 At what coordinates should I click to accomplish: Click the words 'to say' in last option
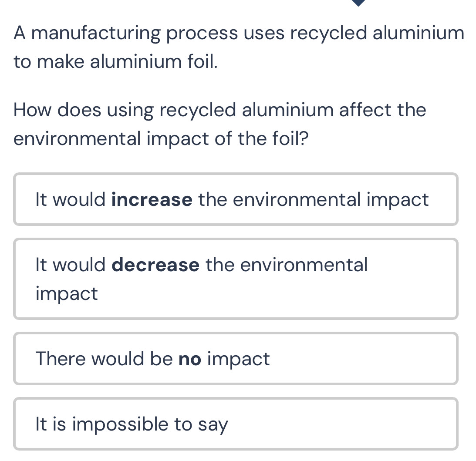(x=201, y=425)
